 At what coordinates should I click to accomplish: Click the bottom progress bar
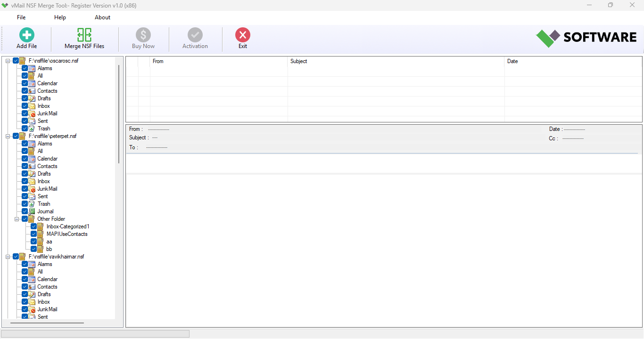point(95,334)
